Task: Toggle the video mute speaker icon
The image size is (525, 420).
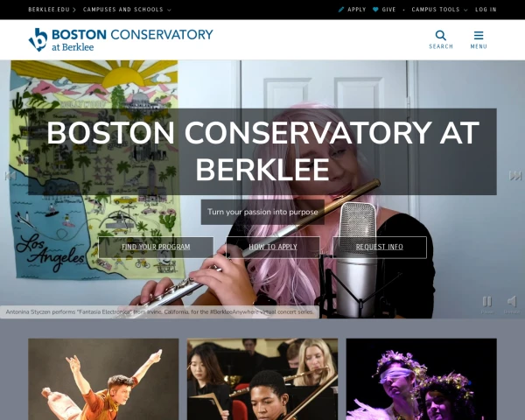Action: (x=512, y=302)
